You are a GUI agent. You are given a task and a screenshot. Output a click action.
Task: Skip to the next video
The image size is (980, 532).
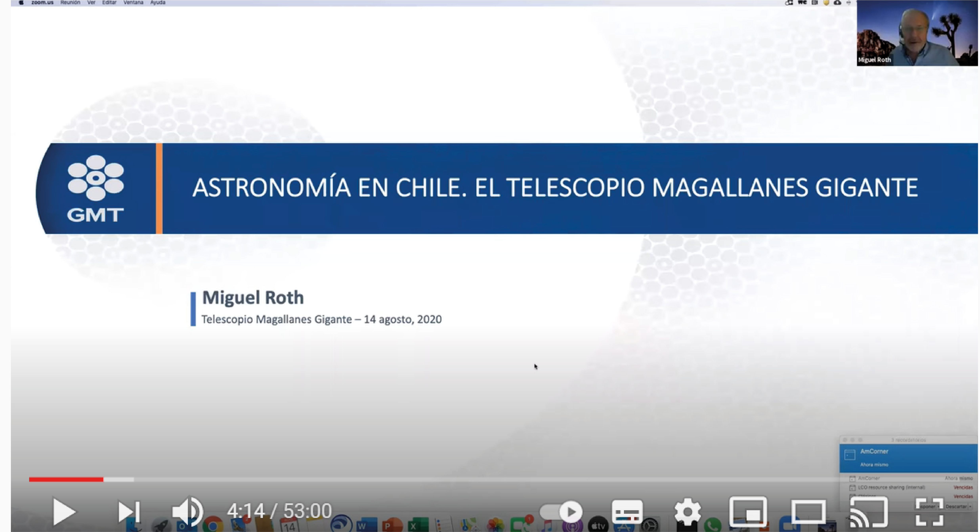pyautogui.click(x=129, y=512)
